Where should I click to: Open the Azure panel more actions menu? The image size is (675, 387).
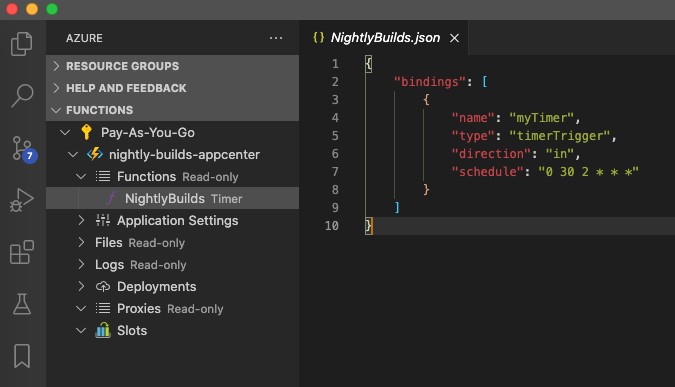[276, 38]
